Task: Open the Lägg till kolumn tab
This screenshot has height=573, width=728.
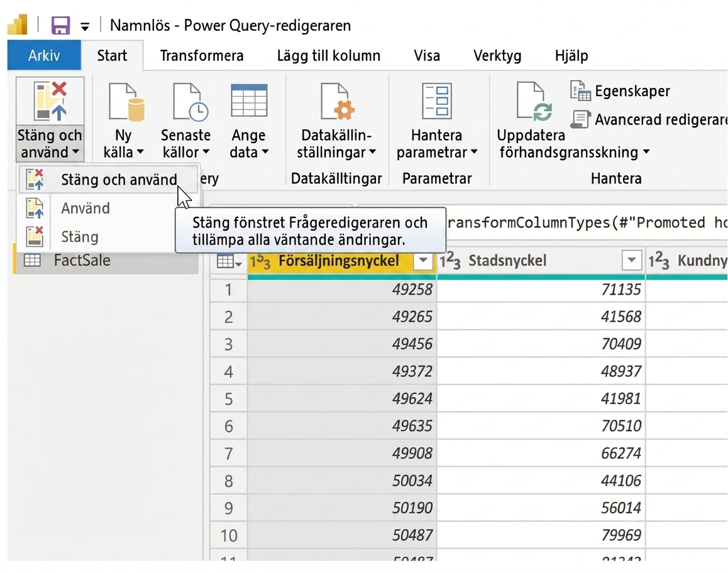Action: click(x=328, y=56)
